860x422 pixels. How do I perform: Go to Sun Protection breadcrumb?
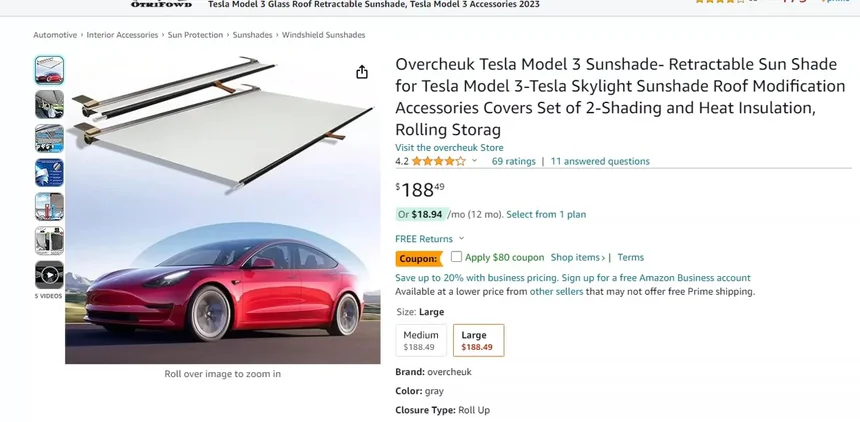point(195,35)
